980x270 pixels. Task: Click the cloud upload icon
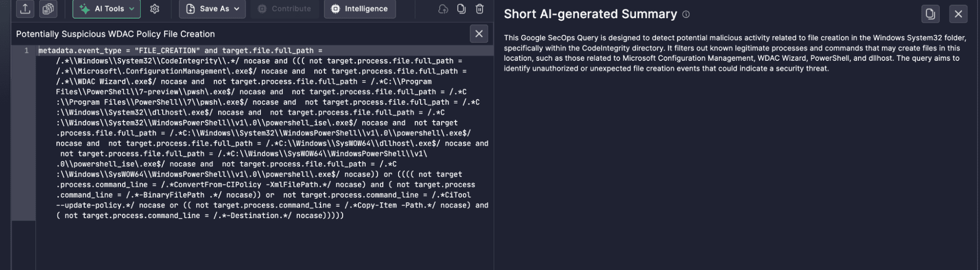tap(443, 9)
